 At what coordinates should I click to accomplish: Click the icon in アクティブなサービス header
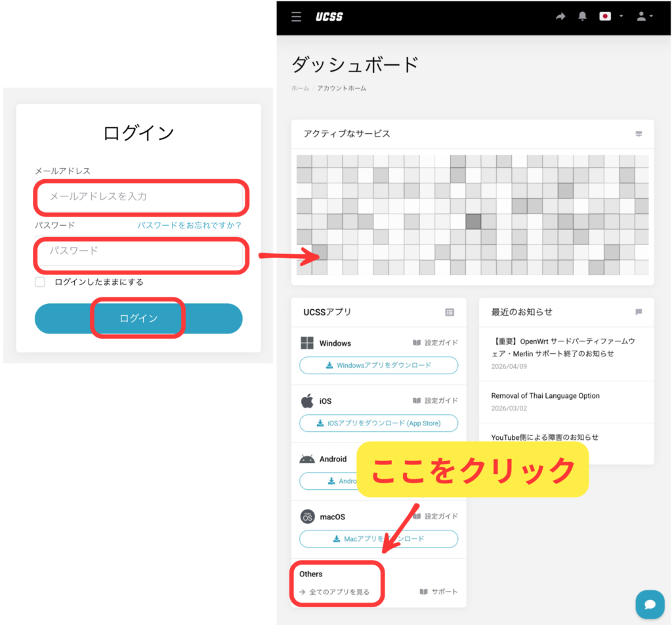pyautogui.click(x=639, y=134)
